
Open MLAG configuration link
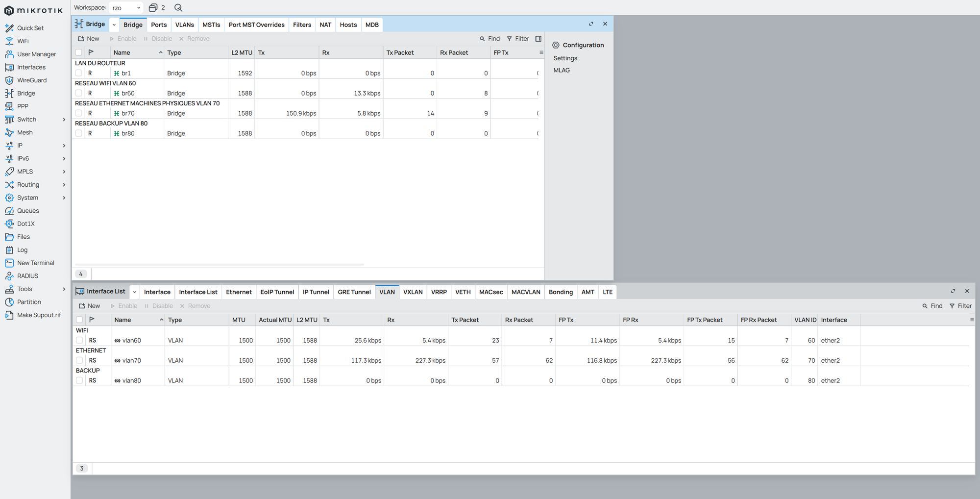(x=562, y=70)
